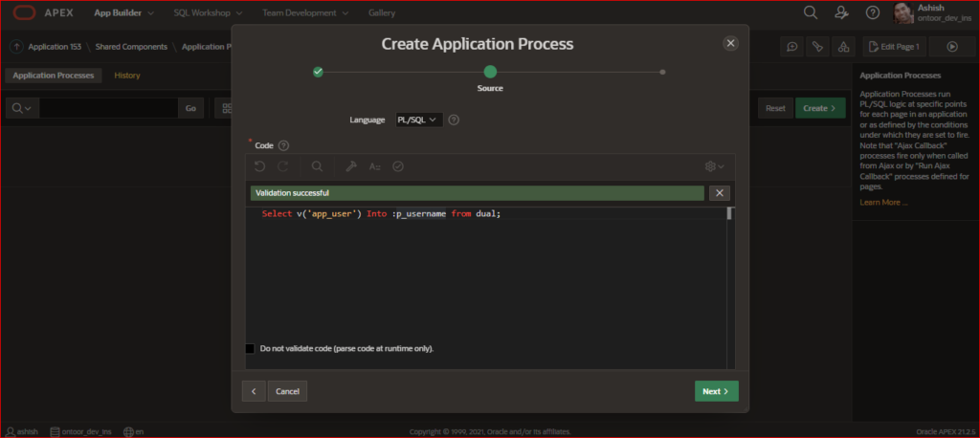Click the Redo icon in code editor
980x438 pixels.
click(x=283, y=166)
